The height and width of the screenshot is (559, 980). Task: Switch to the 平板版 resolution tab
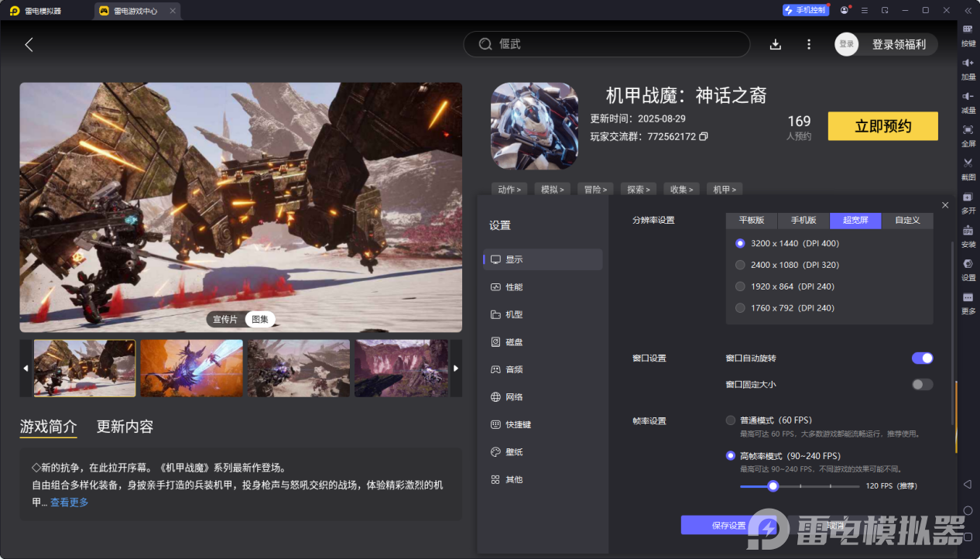751,221
